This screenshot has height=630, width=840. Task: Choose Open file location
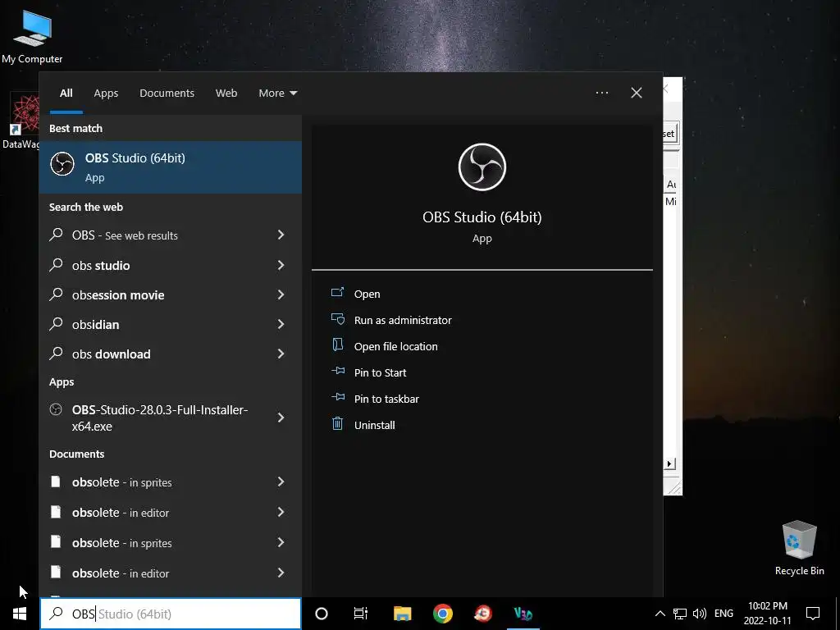click(396, 346)
